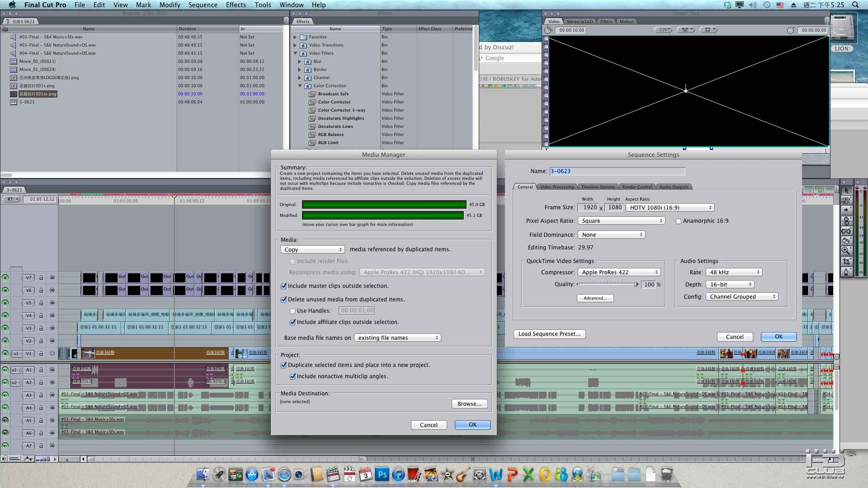868x488 pixels.
Task: Uncheck Include master clips outside selection
Action: (284, 286)
